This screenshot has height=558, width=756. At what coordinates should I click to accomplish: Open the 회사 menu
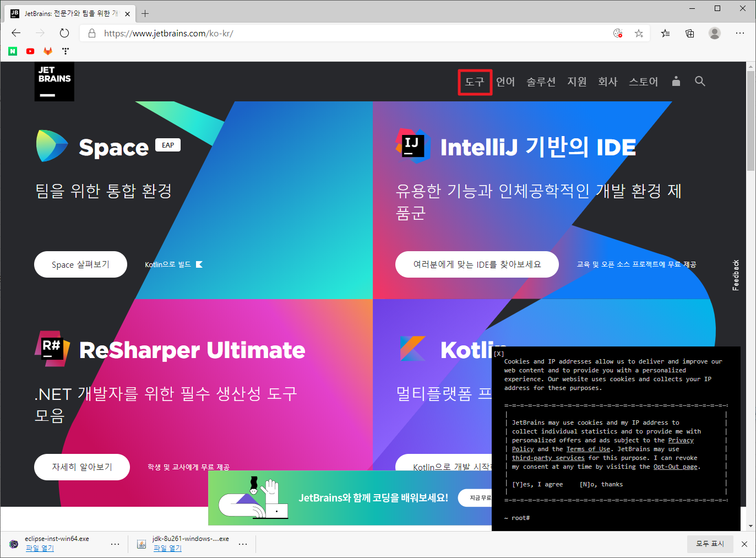pyautogui.click(x=608, y=82)
